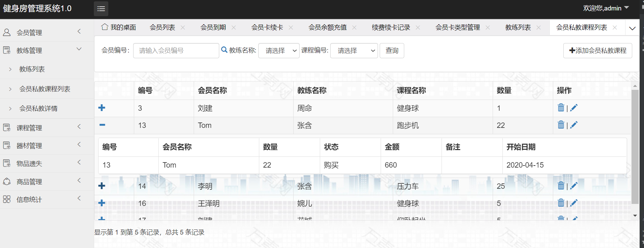Click trash icon for 李明 压力车 row
The image size is (644, 248).
(561, 186)
